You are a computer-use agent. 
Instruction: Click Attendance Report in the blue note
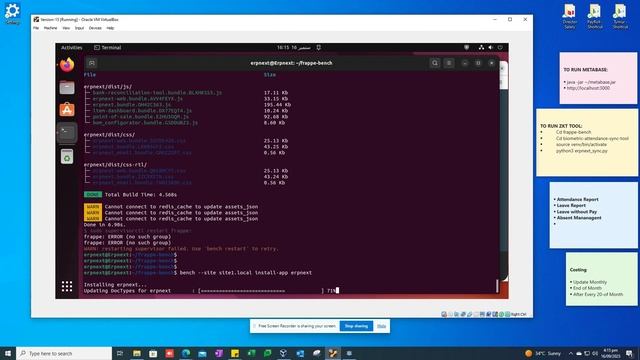tap(578, 200)
